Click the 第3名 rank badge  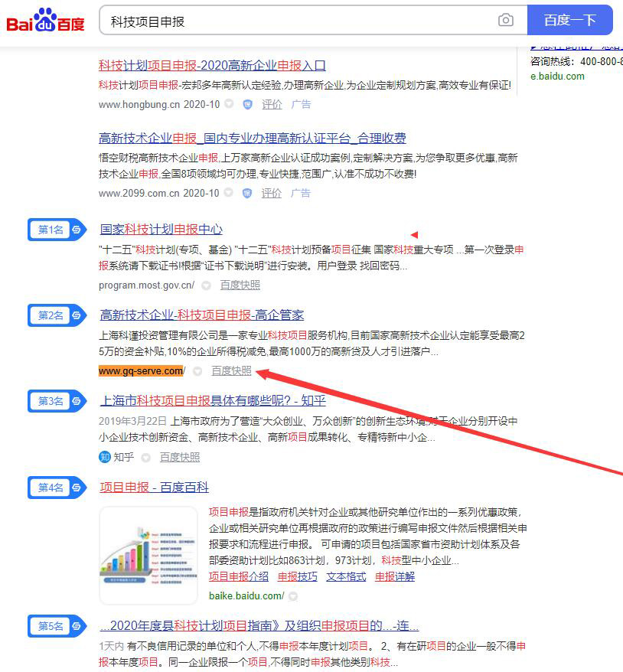point(57,401)
